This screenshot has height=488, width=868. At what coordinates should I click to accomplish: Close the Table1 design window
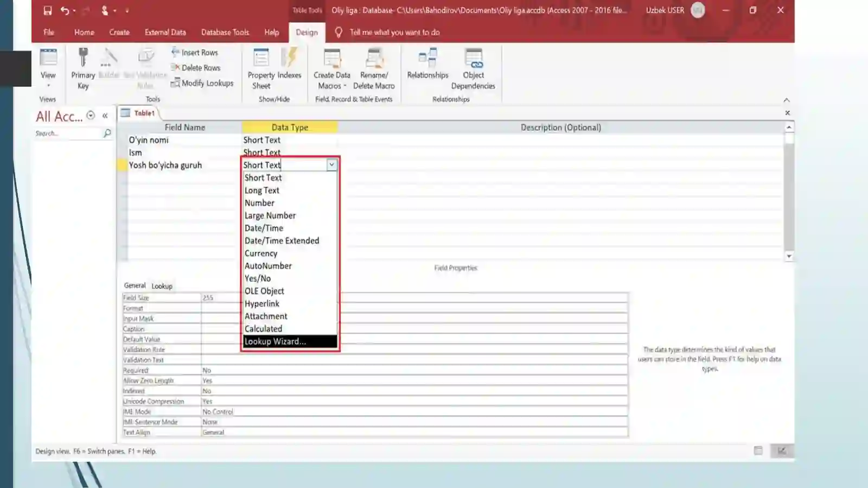tap(787, 113)
